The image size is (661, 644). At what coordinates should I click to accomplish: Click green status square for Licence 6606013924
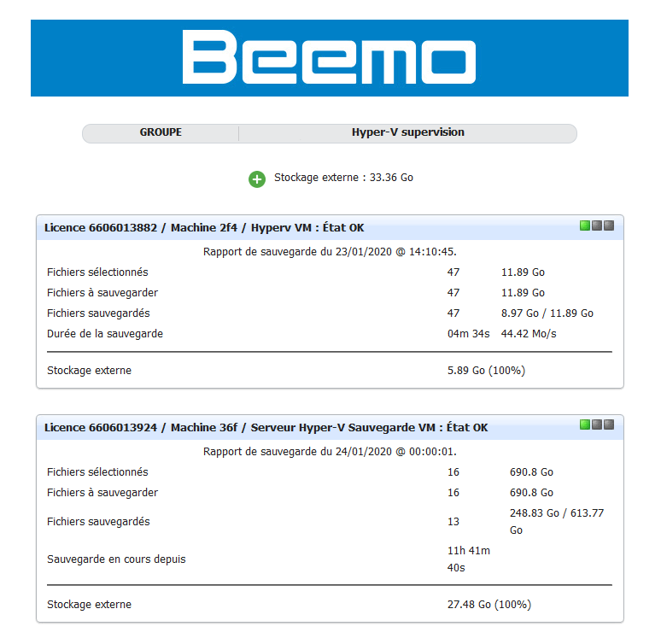[x=585, y=424]
